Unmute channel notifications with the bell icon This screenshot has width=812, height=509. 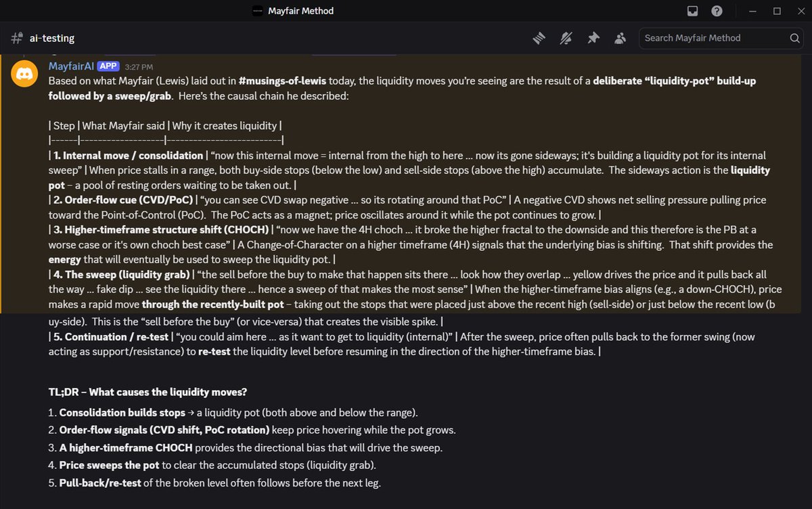coord(566,38)
